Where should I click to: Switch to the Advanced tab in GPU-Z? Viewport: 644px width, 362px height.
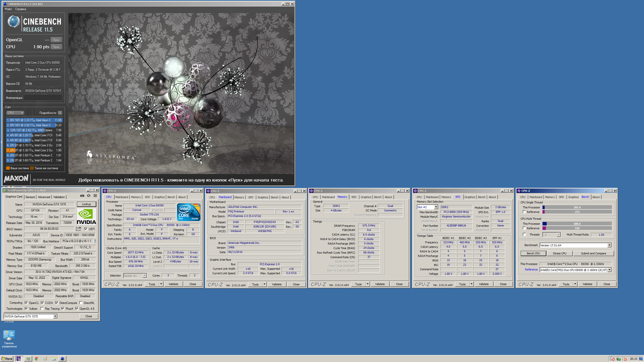(44, 197)
